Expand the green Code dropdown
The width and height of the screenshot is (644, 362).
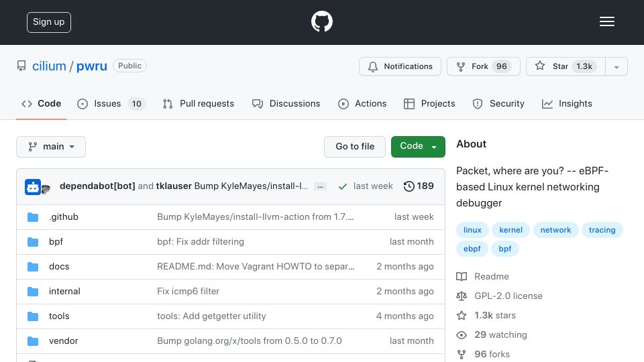pos(418,147)
